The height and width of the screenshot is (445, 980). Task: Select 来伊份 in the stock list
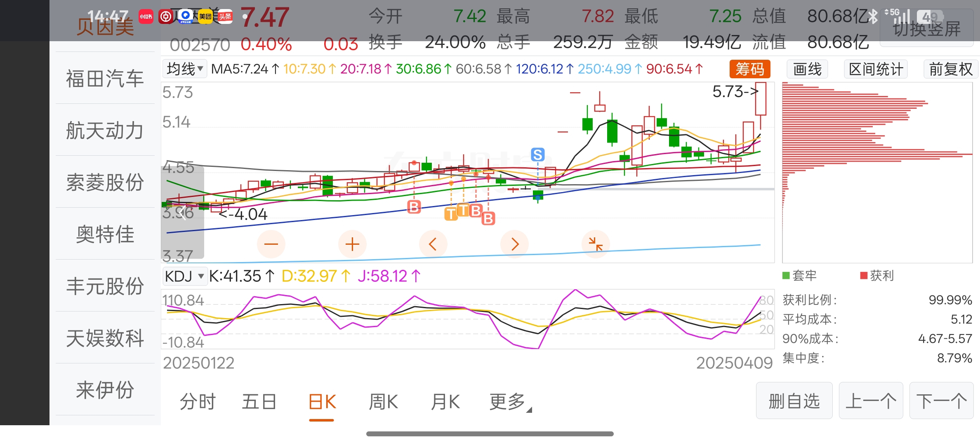[105, 390]
